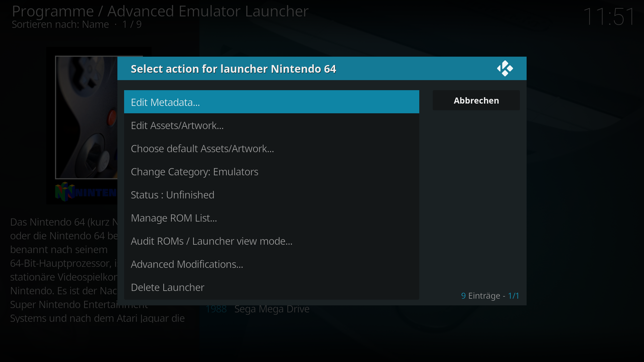
Task: Click the 'Sortieren nach: Name' label
Action: (x=60, y=24)
